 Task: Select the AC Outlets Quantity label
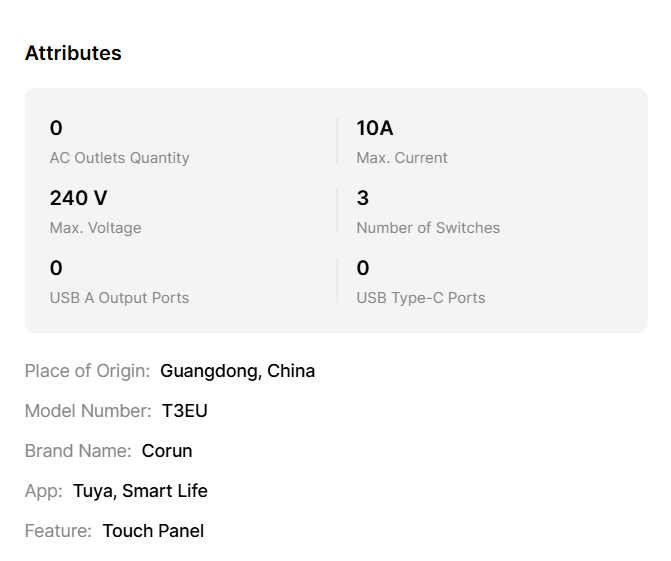119,158
